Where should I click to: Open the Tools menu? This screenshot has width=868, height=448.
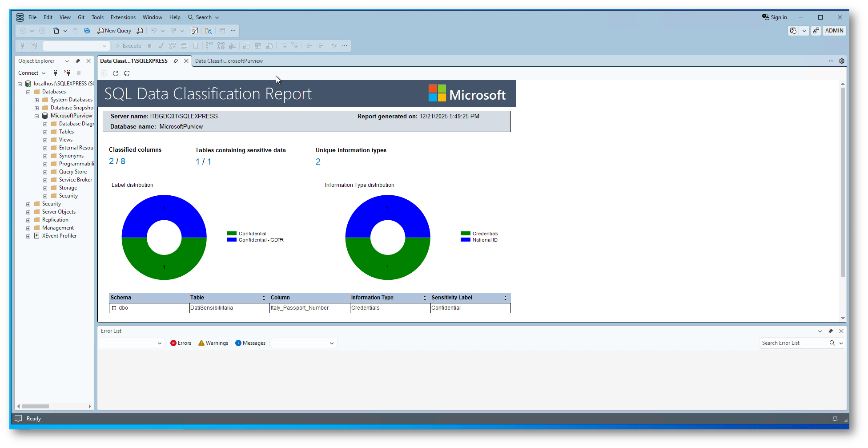click(97, 17)
